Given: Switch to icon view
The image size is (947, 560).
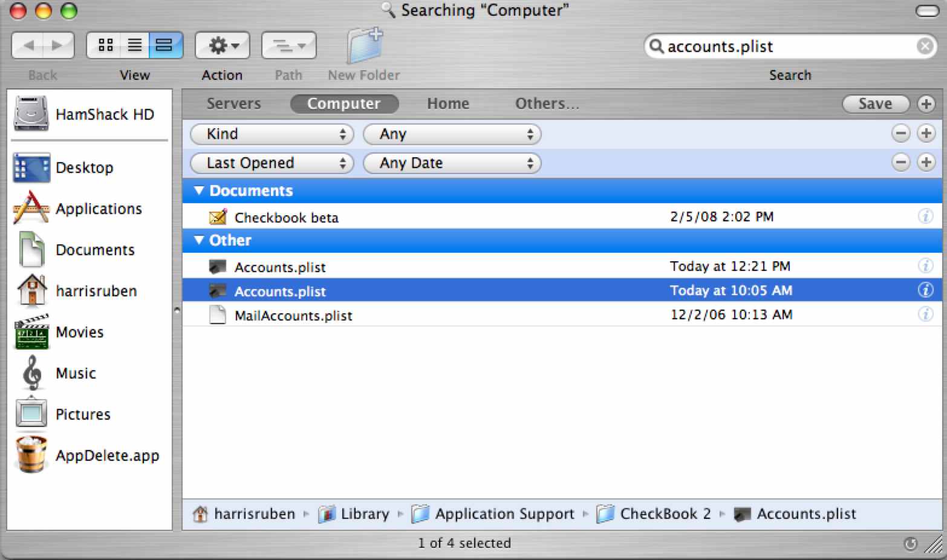Looking at the screenshot, I should pos(104,45).
